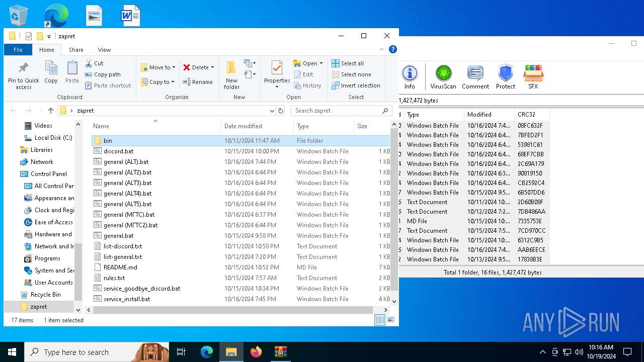Open Recent locations dropdown arrow
Image resolution: width=644 pixels, height=362 pixels.
[40, 111]
